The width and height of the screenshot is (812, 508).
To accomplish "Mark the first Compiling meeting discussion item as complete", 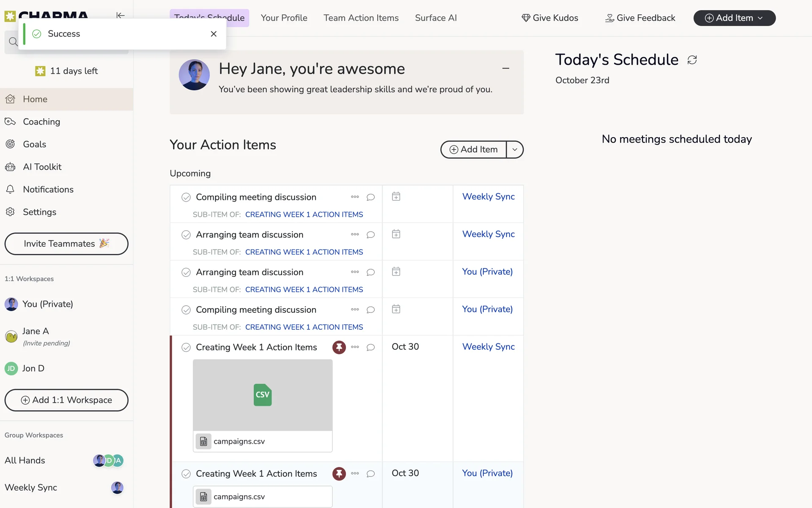I will (186, 197).
